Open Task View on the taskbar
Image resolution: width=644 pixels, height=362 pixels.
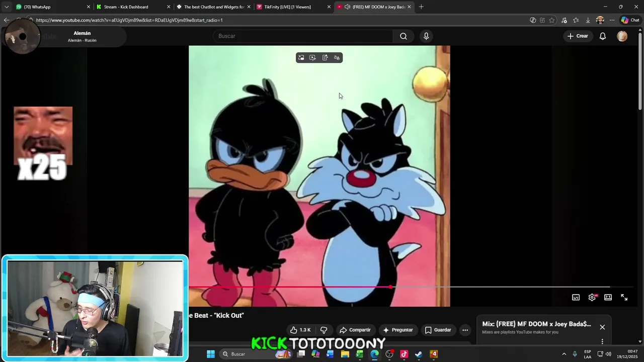[x=301, y=354]
